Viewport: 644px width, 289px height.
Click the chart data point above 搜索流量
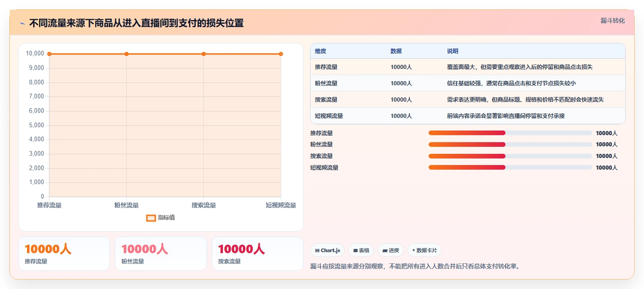coord(204,54)
